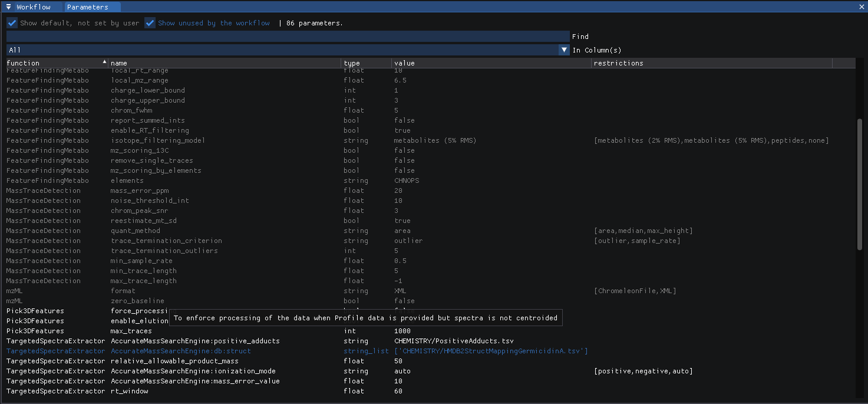Click restrictions '[ChromeleonFile,XML]'

(635, 291)
